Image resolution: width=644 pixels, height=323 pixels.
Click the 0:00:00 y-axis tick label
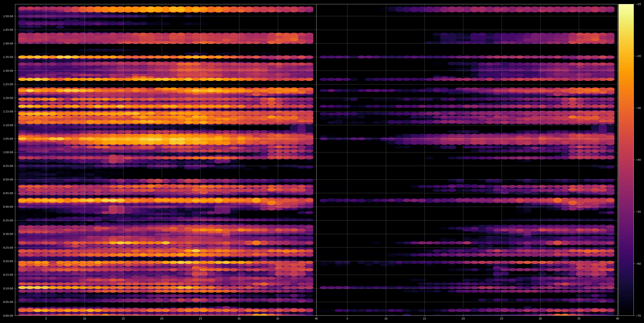pyautogui.click(x=8, y=315)
